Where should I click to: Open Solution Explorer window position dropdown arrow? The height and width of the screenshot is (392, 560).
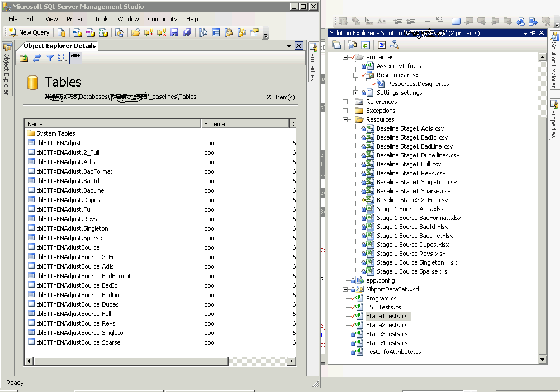[x=525, y=33]
